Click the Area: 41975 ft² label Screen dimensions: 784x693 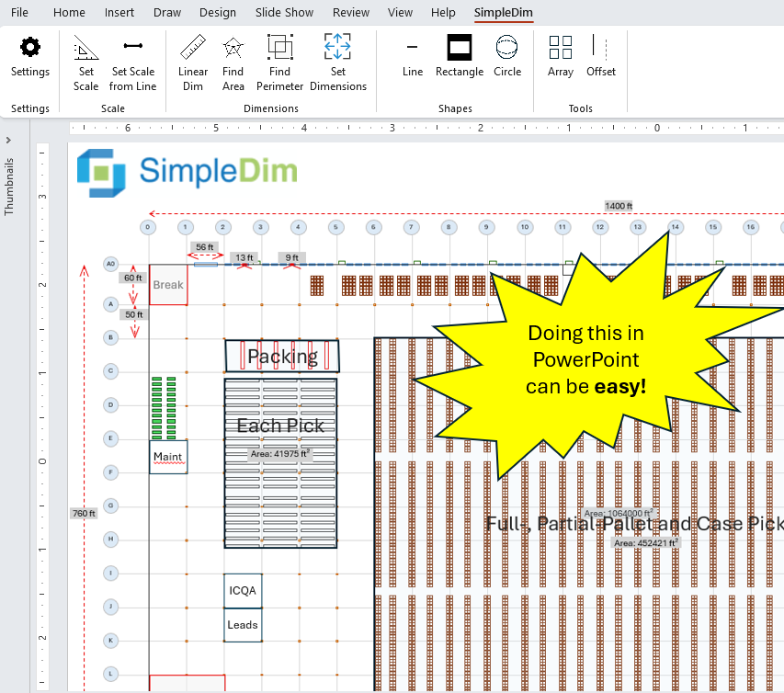click(x=280, y=454)
